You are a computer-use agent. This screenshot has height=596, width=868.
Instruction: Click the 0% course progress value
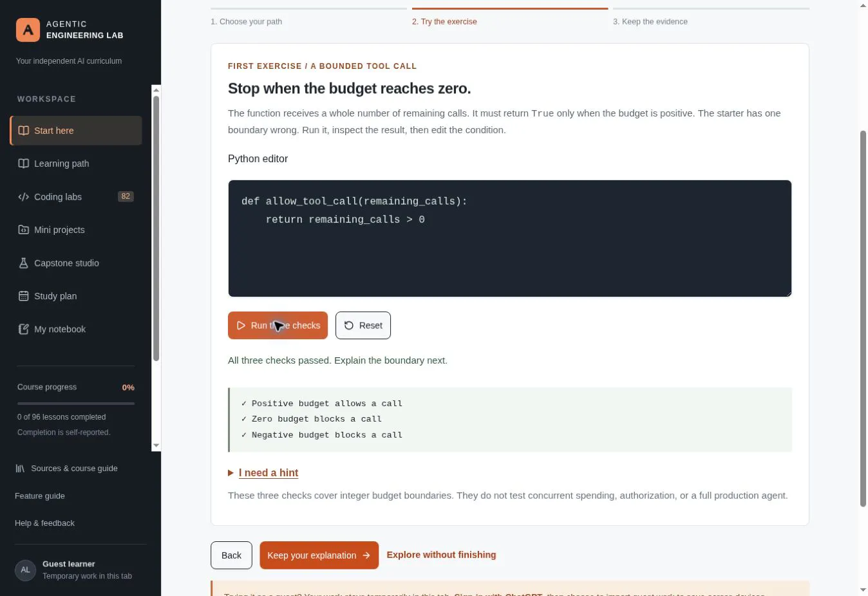(128, 387)
